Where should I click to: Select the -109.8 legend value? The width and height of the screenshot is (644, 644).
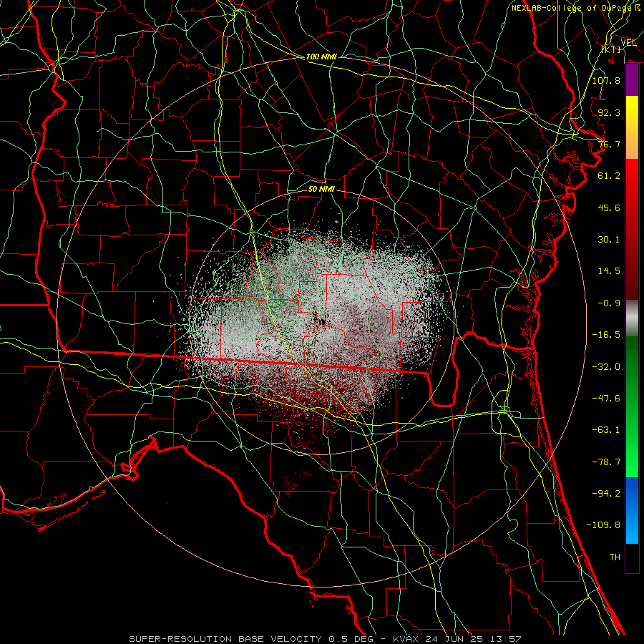point(603,525)
